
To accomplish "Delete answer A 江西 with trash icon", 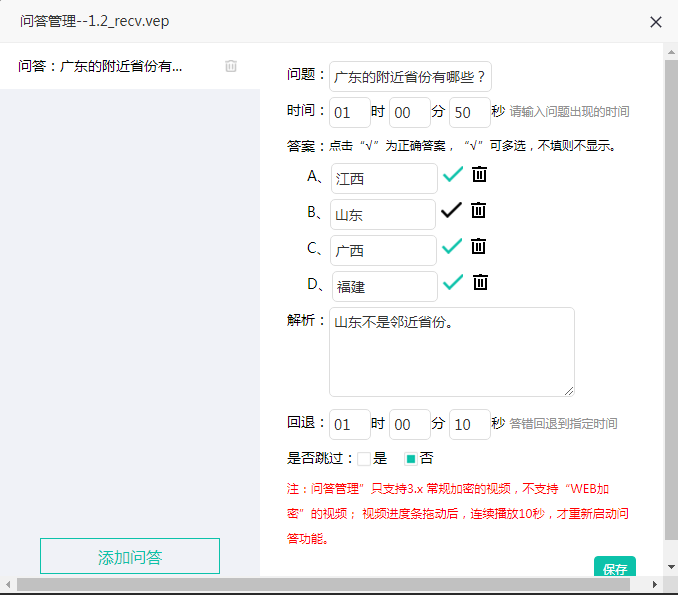I will tap(480, 174).
